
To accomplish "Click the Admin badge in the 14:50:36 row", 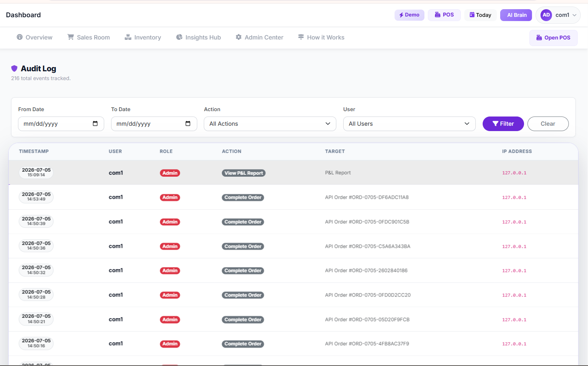I will 170,246.
